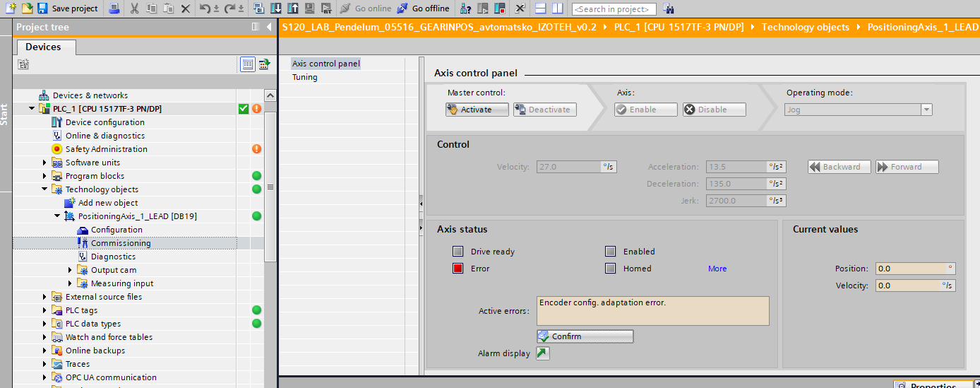Save project using the toolbar button
Image resolution: width=980 pixels, height=388 pixels.
click(67, 8)
